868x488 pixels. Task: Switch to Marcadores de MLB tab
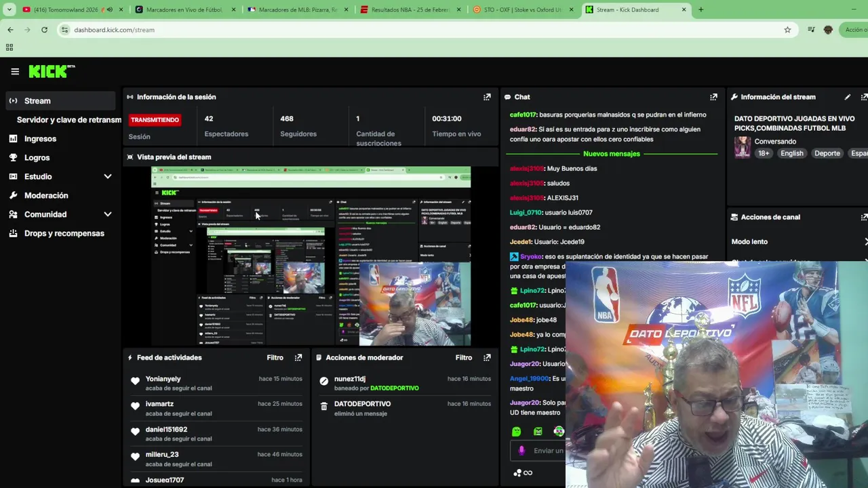tap(298, 9)
